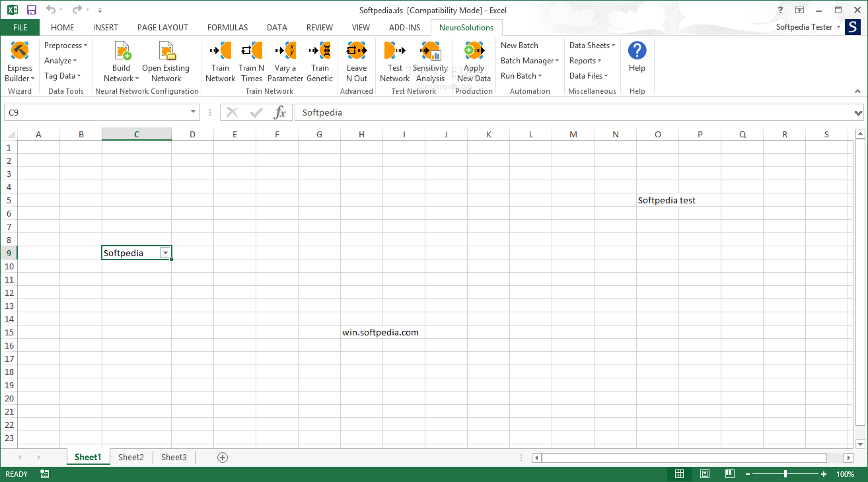Start Train Genetic optimization
This screenshot has height=482, width=868.
[320, 61]
